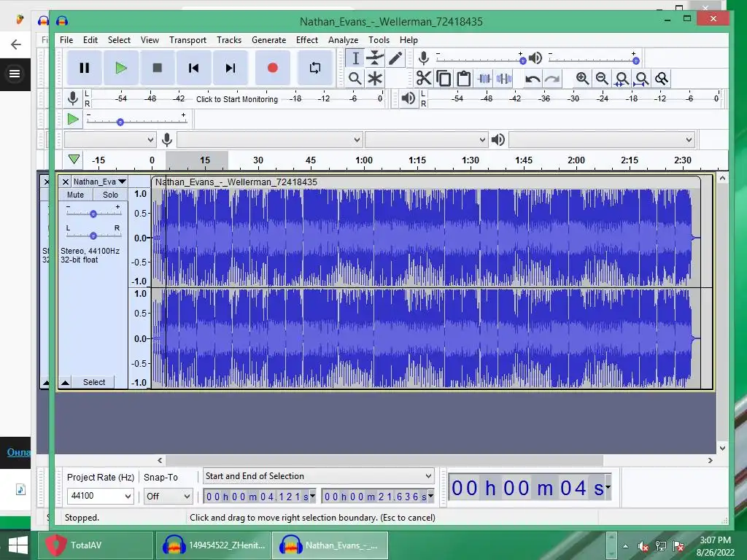Screen dimensions: 747x560
Task: Solo the Nathan_Evans track
Action: [110, 195]
